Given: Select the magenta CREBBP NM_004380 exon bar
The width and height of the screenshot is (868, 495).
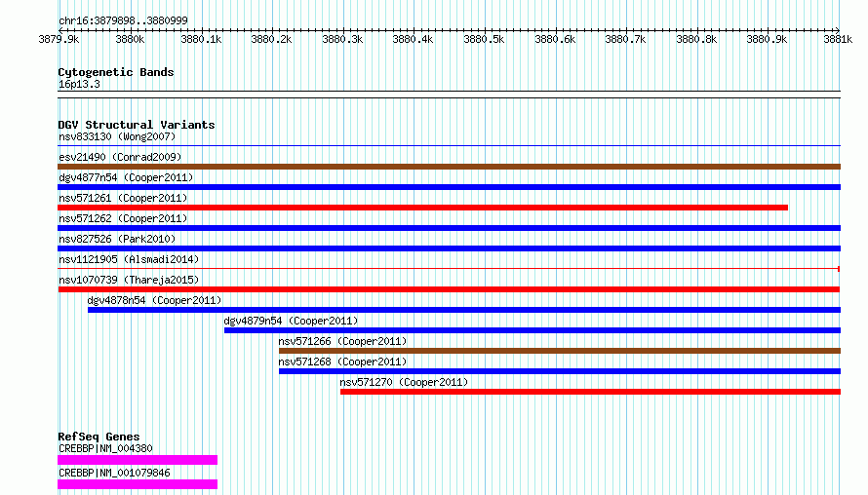Looking at the screenshot, I should click(x=138, y=460).
